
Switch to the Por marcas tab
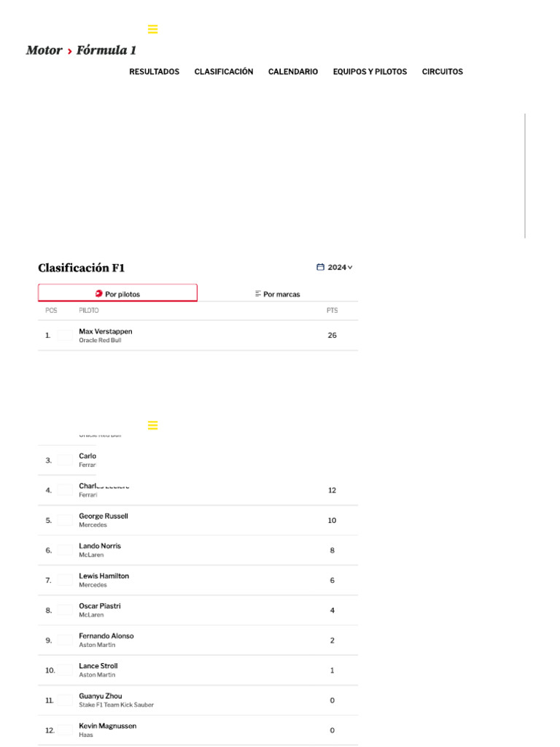[278, 294]
